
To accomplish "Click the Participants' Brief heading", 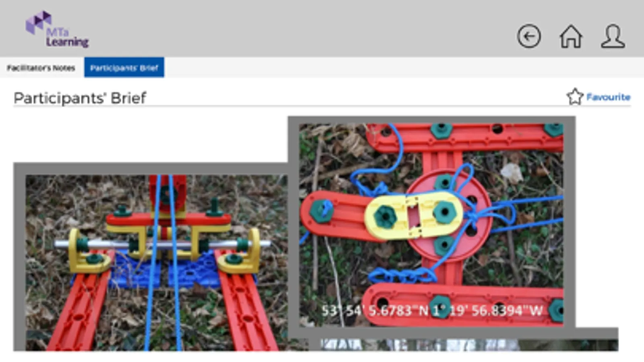I will (80, 98).
